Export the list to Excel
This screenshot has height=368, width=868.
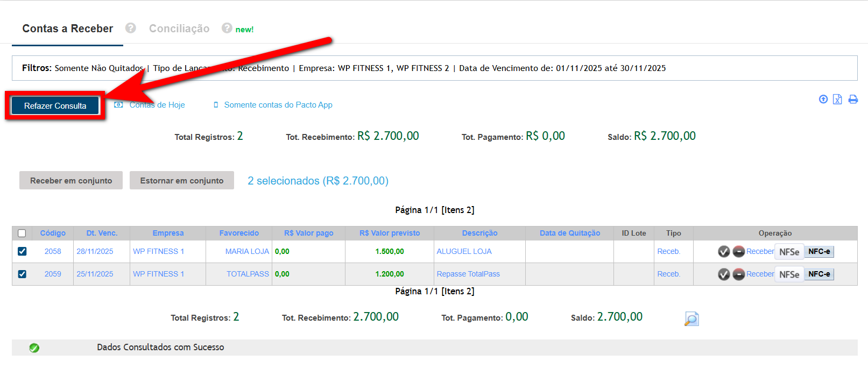click(x=837, y=99)
